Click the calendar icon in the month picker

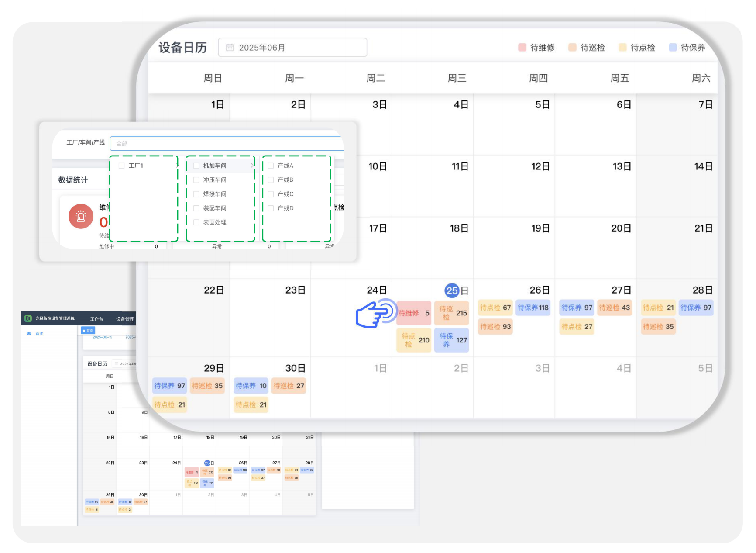(x=230, y=48)
